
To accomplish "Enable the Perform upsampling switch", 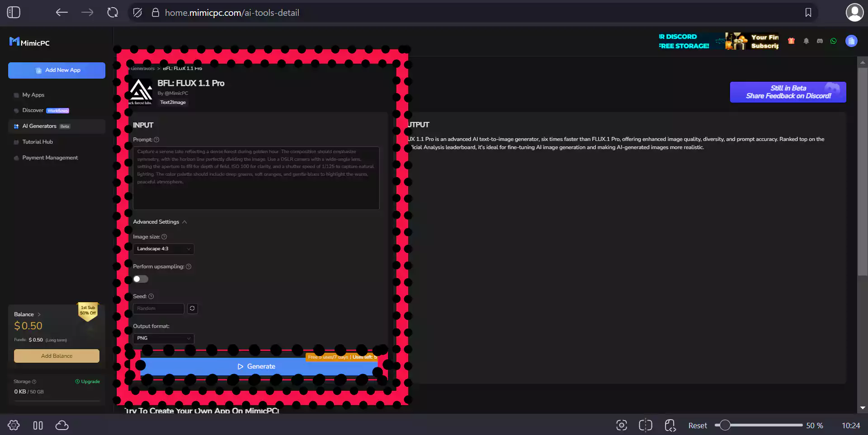I will click(x=141, y=279).
